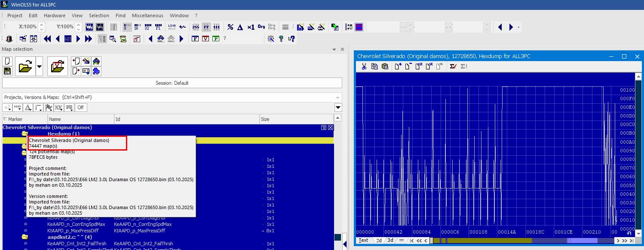644x250 pixels.
Task: Click the V boxed icon
Action: (205, 39)
